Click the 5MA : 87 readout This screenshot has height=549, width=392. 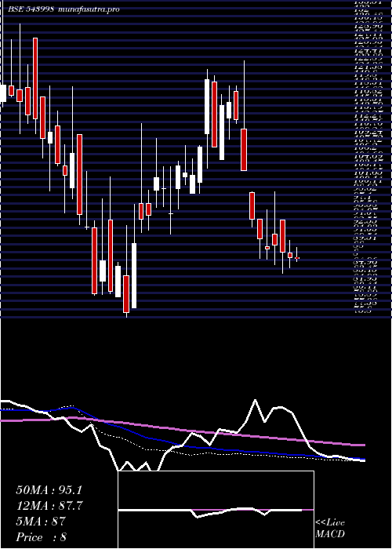pos(41,522)
